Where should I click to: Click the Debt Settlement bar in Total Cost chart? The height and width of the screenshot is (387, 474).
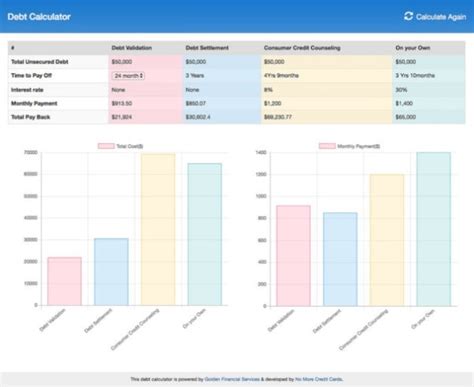click(111, 272)
